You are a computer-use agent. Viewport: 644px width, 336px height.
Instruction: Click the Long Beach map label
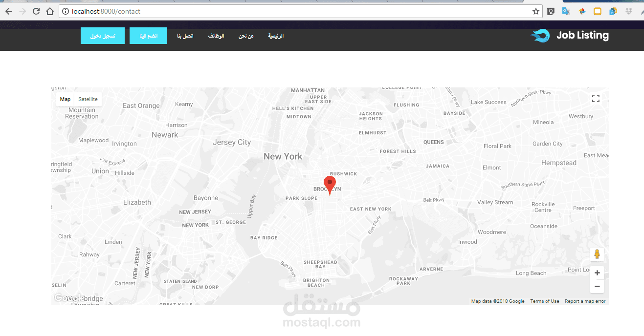tap(531, 273)
